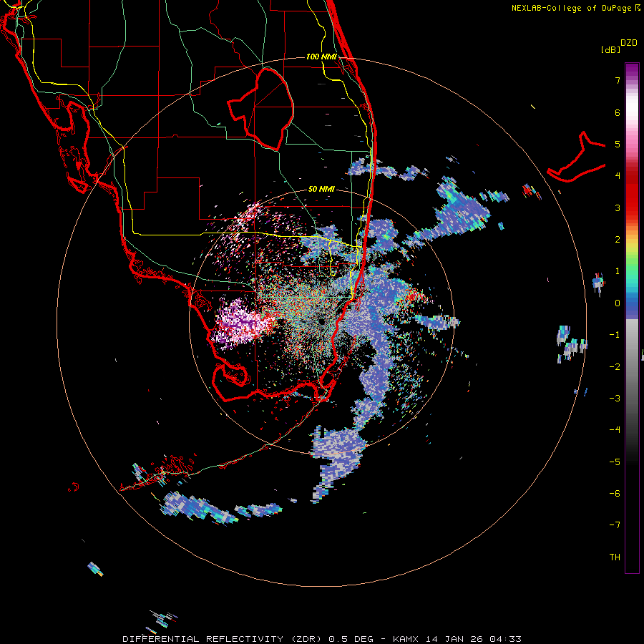
Task: Click the -3 value on the scale
Action: [x=615, y=399]
